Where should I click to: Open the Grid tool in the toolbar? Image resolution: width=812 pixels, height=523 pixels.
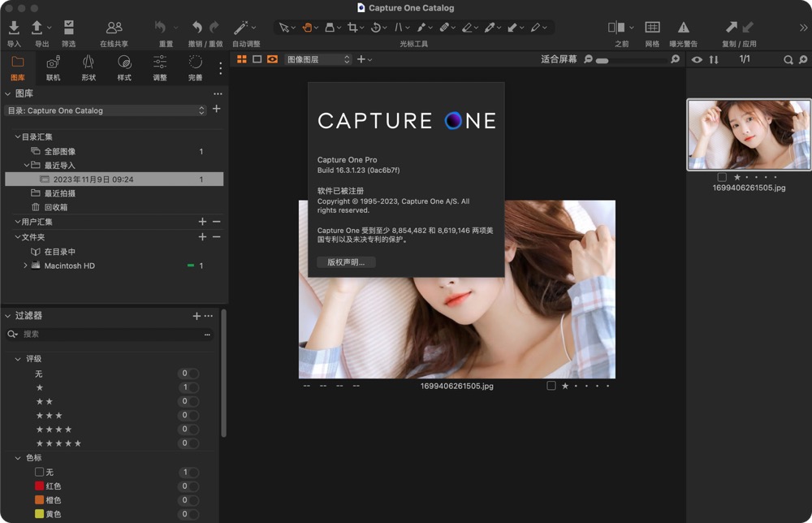pyautogui.click(x=654, y=27)
